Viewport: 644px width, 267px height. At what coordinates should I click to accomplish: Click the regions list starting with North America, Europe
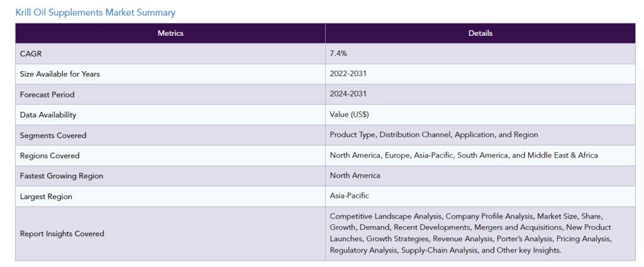coord(464,155)
